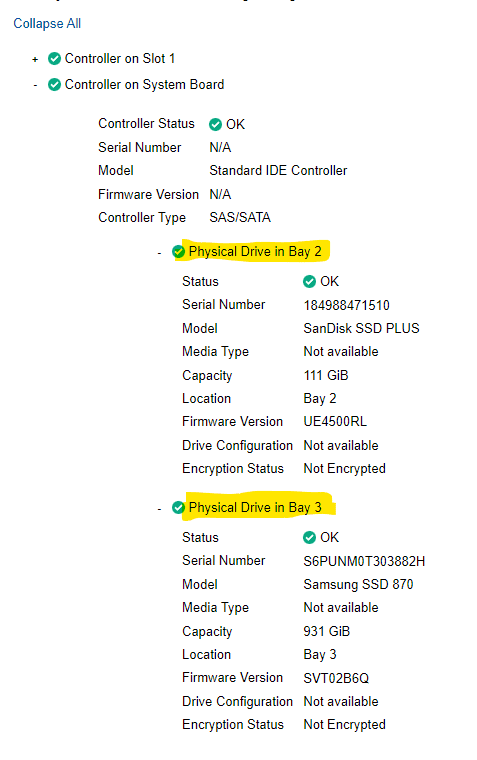This screenshot has height=760, width=477.
Task: Collapse Physical Drive in Bay 3 with minus sign
Action: (159, 509)
